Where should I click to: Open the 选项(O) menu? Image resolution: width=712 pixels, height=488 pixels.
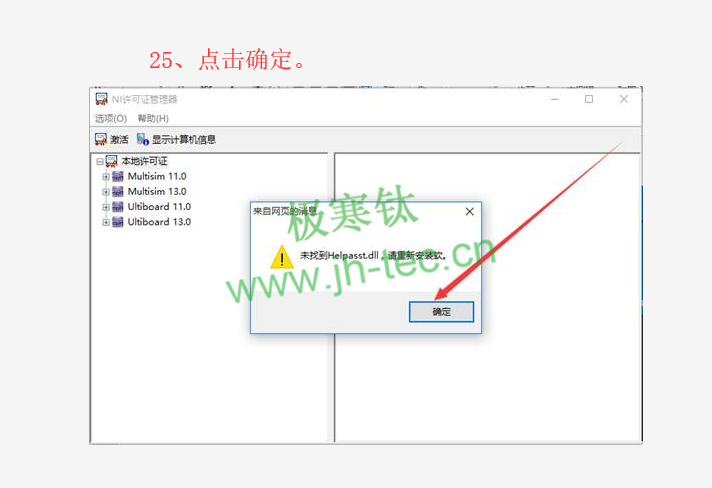(111, 118)
